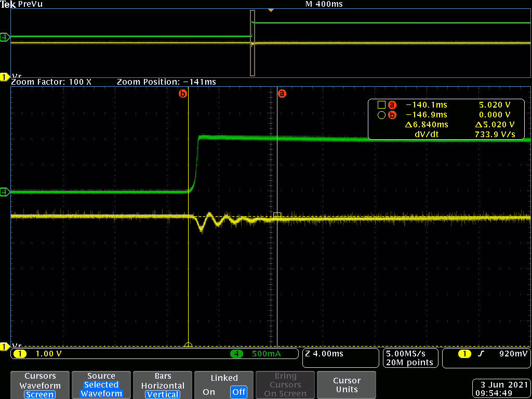Click the sample rate readout 5.00MS/s
The height and width of the screenshot is (399, 532).
pyautogui.click(x=405, y=353)
